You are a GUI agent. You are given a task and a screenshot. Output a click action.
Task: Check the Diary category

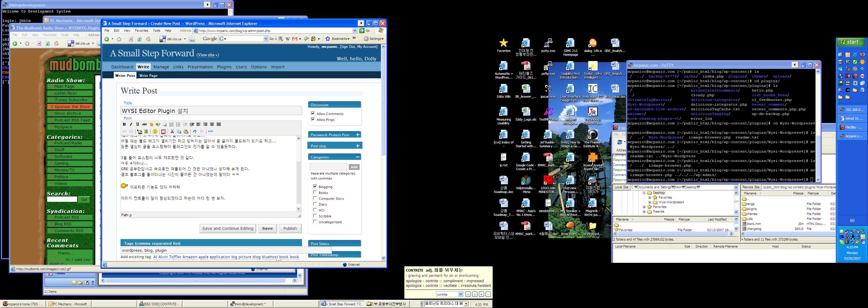(315, 204)
